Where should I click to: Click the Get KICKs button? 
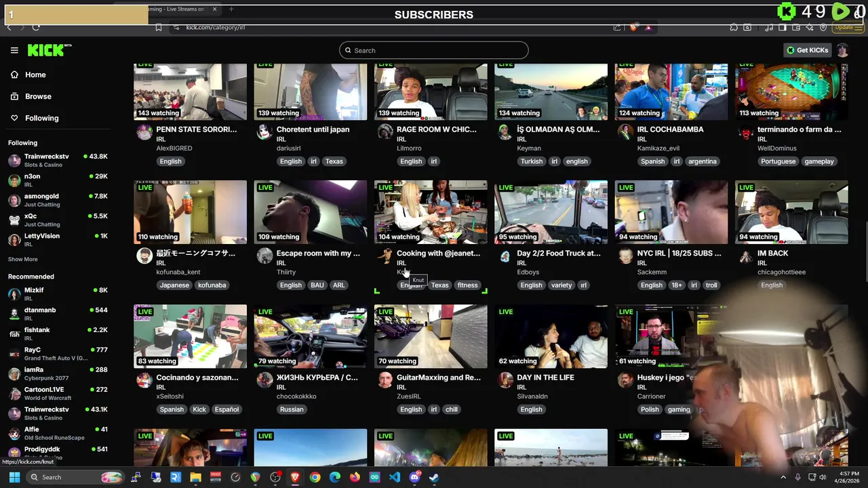807,50
